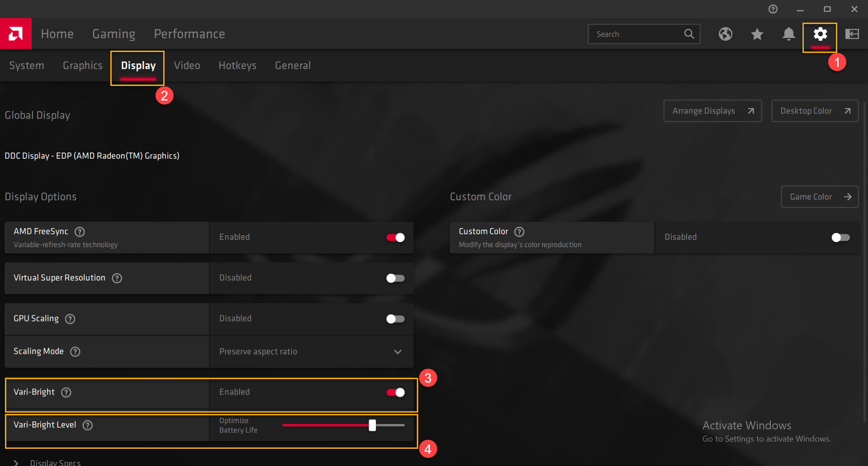Image resolution: width=868 pixels, height=466 pixels.
Task: Disable the AMD FreeSync toggle
Action: [395, 238]
